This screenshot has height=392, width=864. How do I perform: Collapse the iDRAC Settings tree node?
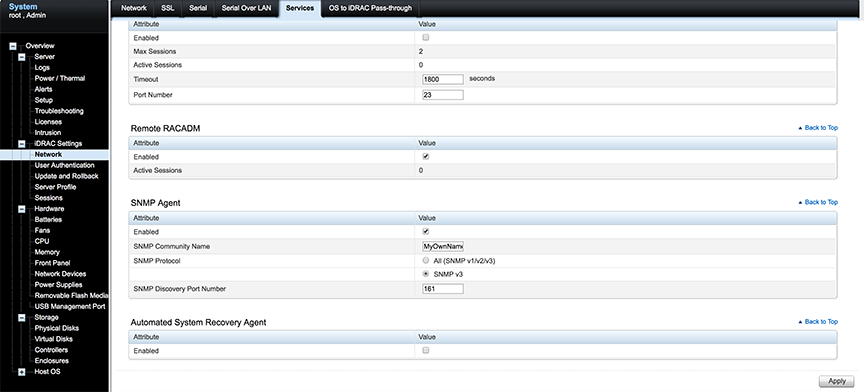point(22,144)
